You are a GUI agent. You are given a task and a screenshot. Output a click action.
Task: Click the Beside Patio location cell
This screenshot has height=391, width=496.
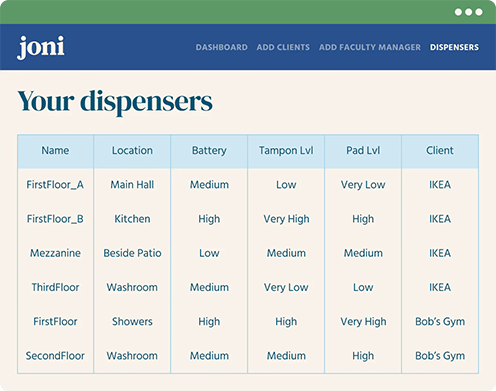click(x=132, y=253)
